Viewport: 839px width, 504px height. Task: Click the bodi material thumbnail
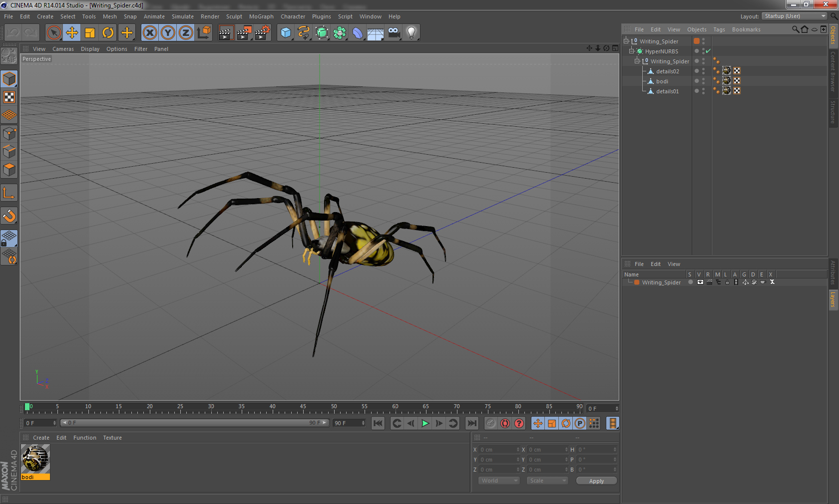coord(35,459)
